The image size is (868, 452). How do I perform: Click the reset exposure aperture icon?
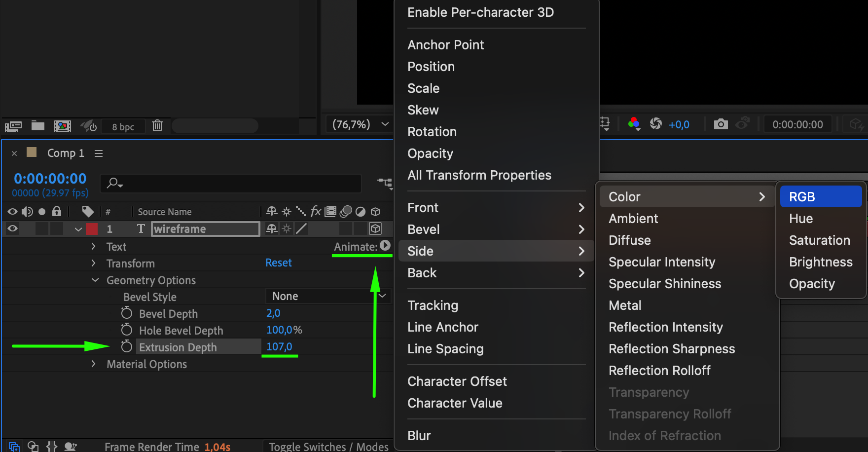point(656,124)
